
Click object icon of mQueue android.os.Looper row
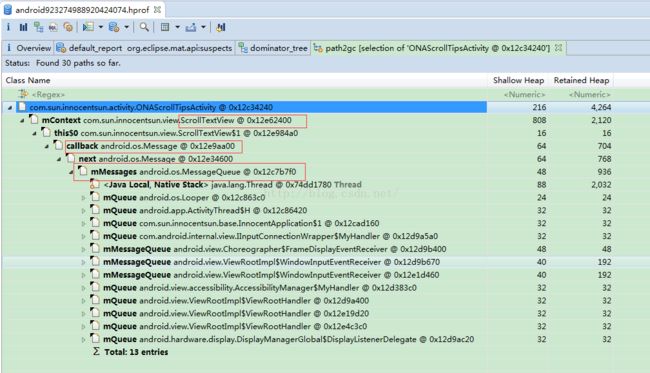pyautogui.click(x=95, y=197)
